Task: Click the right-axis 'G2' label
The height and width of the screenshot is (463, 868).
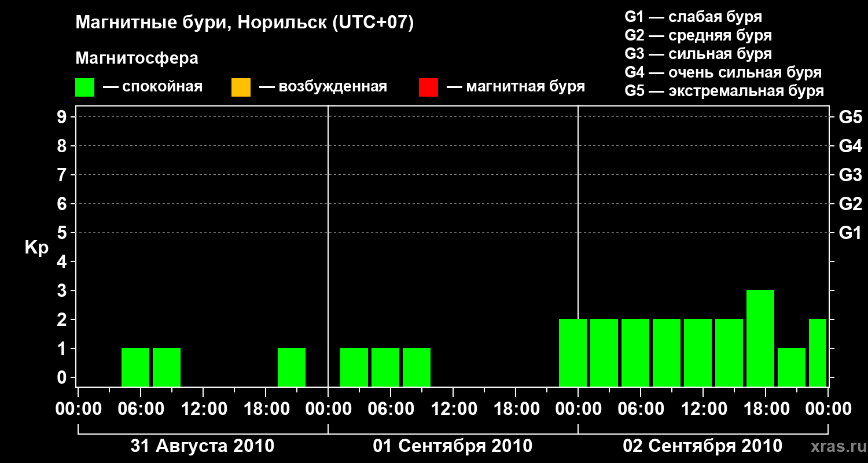Action: click(850, 204)
